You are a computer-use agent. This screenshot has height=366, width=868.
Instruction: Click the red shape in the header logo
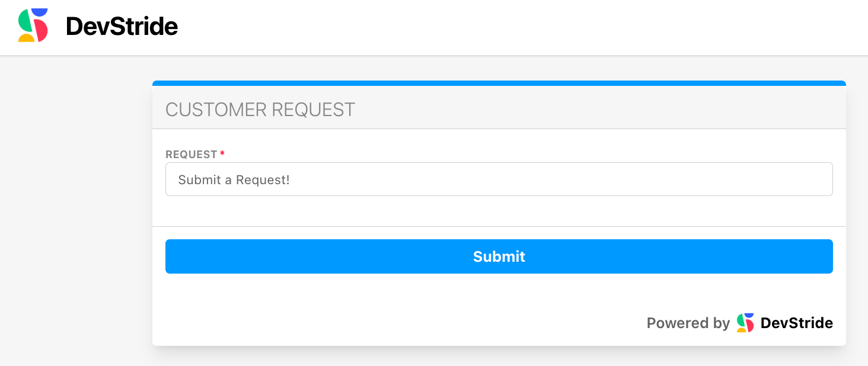[x=41, y=30]
